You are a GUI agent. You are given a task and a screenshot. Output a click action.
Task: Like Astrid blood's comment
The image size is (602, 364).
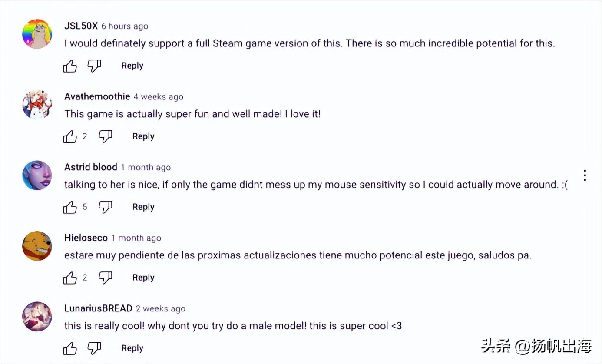tap(70, 208)
